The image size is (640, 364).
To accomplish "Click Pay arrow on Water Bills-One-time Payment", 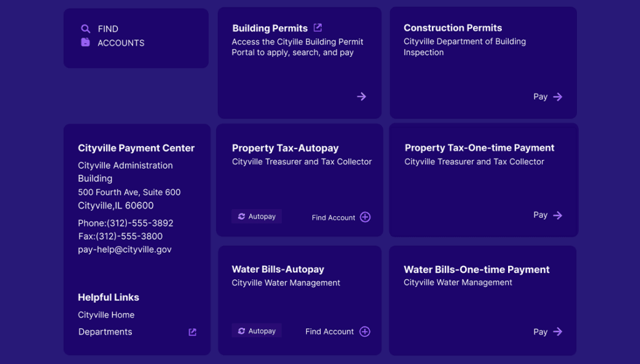I will coord(557,332).
